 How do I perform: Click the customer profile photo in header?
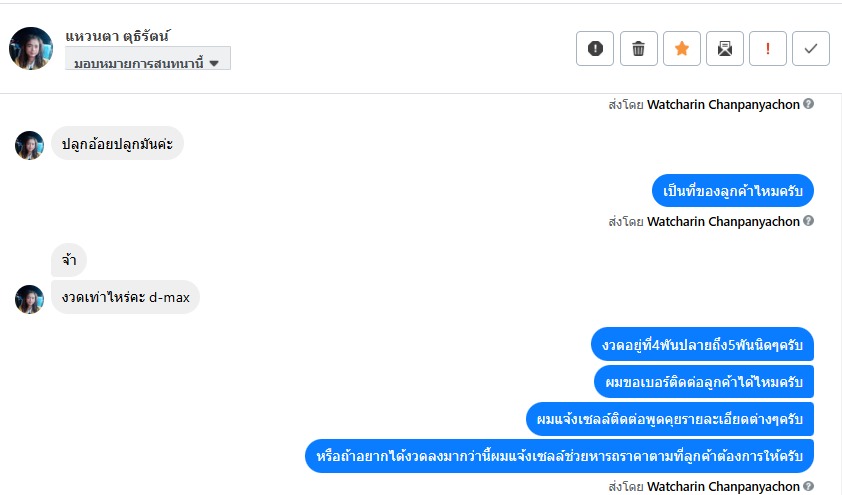[30, 48]
